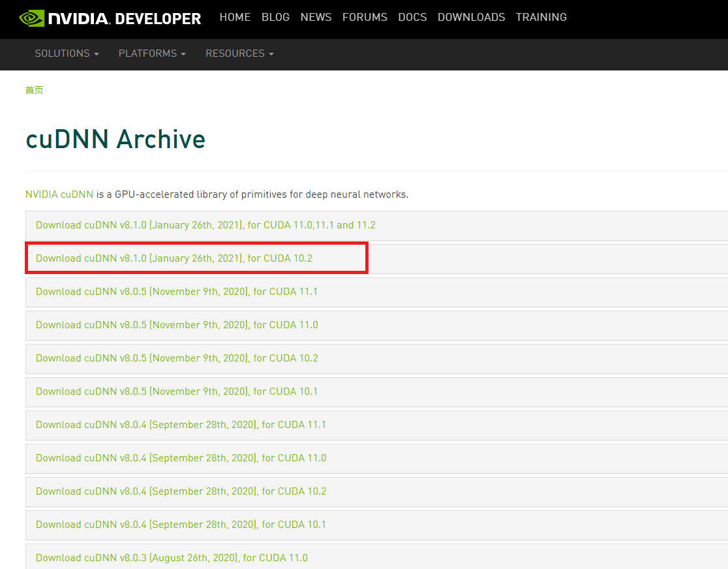Expand cuDNN v8.0.5 for CUDA 10.1
This screenshot has width=728, height=569.
coord(176,392)
